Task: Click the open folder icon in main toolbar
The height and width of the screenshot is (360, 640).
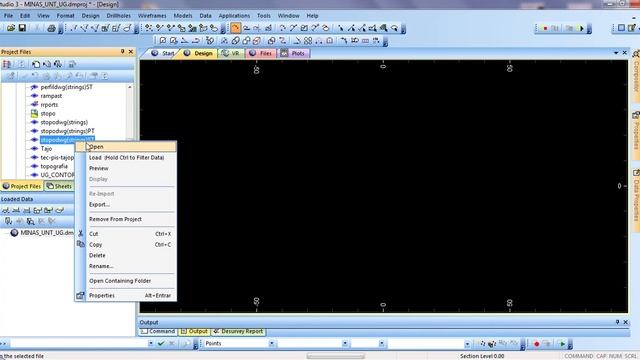Action: (11, 28)
